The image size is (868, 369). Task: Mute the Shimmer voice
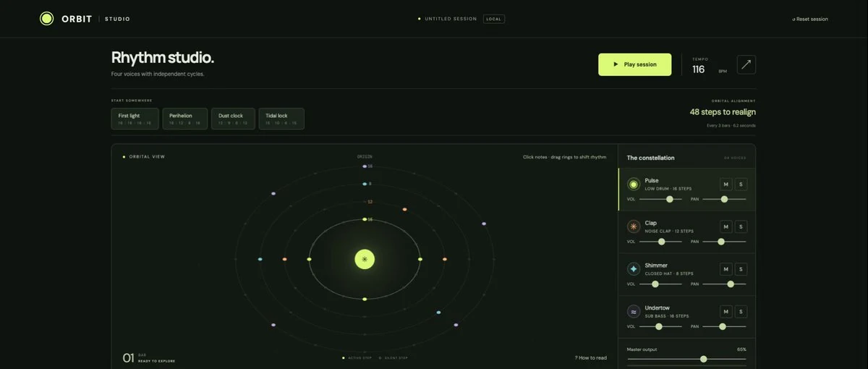tap(726, 269)
